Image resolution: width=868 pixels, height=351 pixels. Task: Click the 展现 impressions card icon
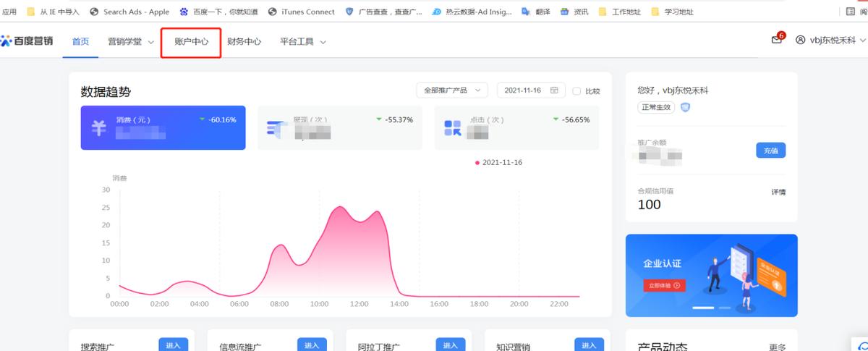277,128
